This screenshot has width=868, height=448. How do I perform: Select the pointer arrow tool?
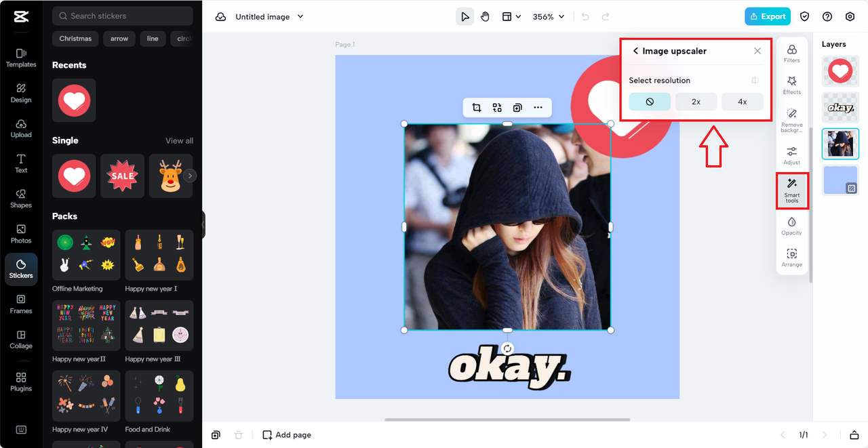tap(465, 17)
